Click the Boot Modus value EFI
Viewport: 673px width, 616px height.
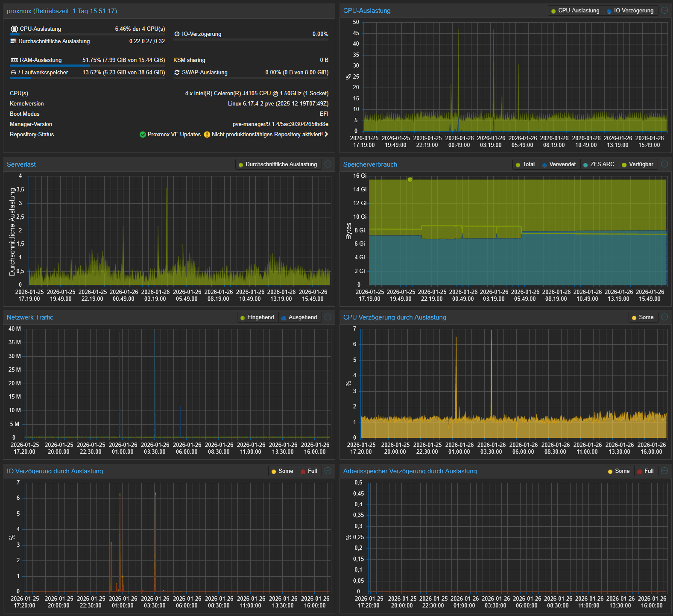[324, 114]
